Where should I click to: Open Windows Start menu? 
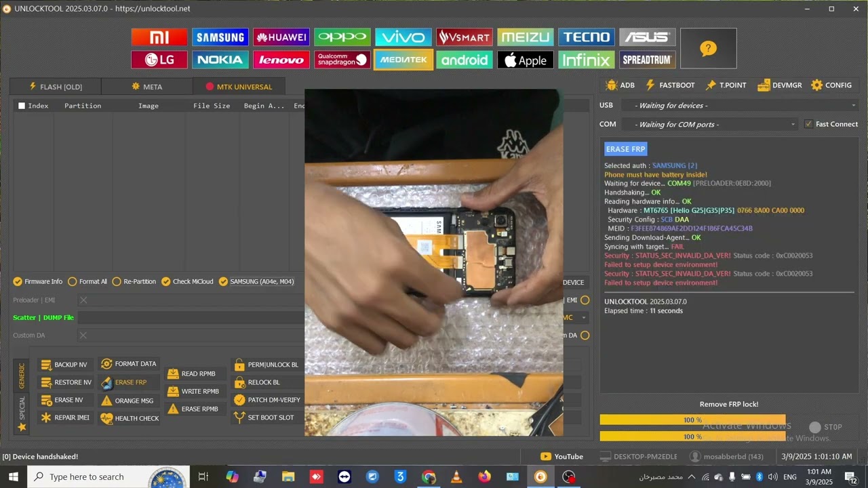coord(14,476)
